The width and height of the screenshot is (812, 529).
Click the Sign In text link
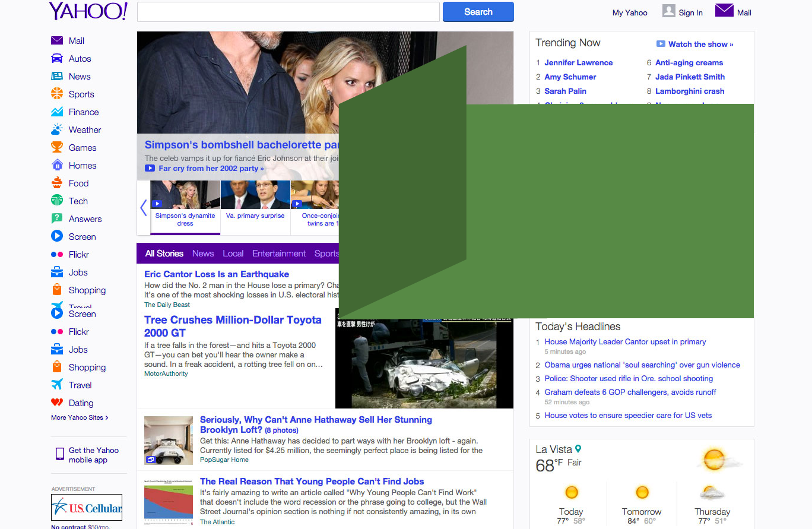point(691,12)
